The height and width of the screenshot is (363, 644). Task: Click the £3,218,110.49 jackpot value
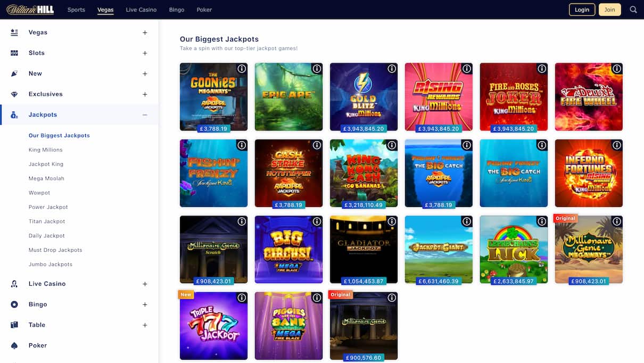[364, 205]
